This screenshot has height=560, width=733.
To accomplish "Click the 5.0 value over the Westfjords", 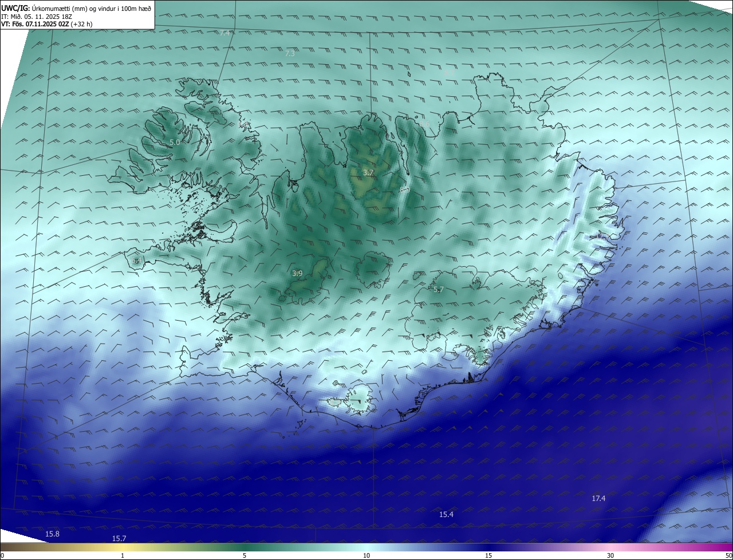I will tap(175, 142).
